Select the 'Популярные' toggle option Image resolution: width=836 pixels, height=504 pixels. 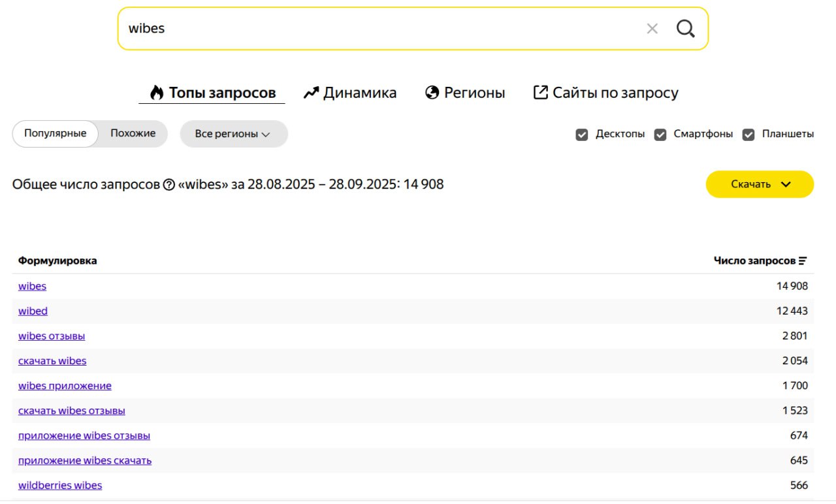coord(56,134)
